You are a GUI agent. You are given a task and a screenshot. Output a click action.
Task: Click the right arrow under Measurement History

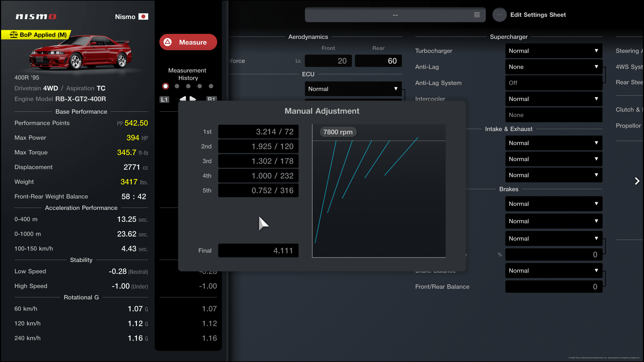193,98
